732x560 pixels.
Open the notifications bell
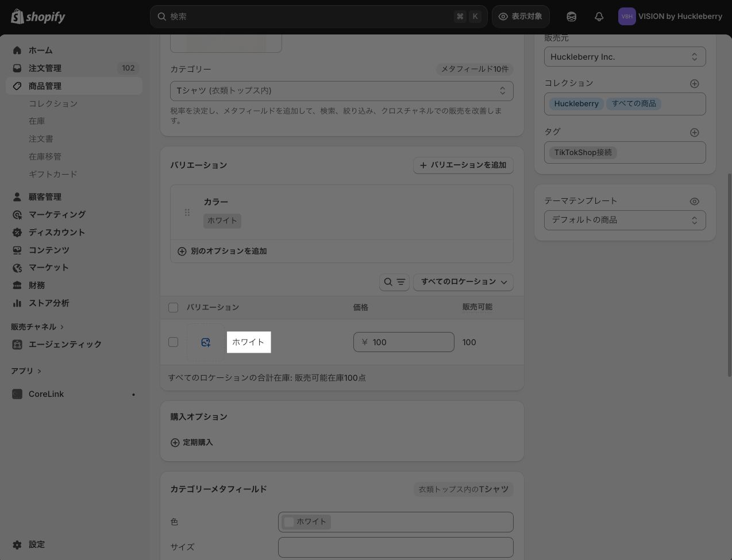click(599, 17)
